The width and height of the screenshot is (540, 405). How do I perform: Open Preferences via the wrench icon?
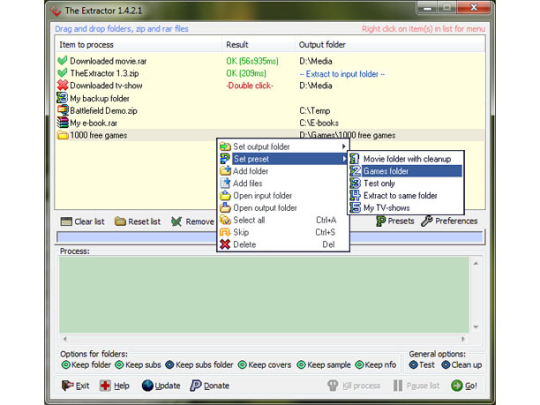coord(427,221)
